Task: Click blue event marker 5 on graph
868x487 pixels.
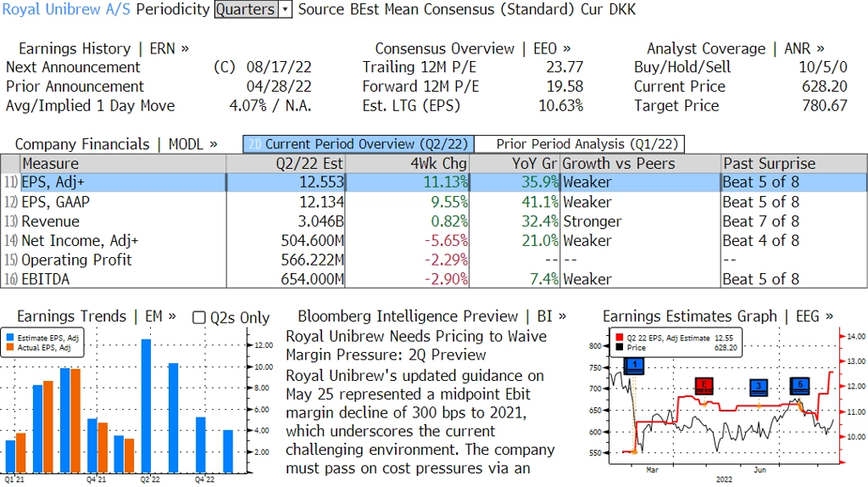Action: click(x=800, y=385)
